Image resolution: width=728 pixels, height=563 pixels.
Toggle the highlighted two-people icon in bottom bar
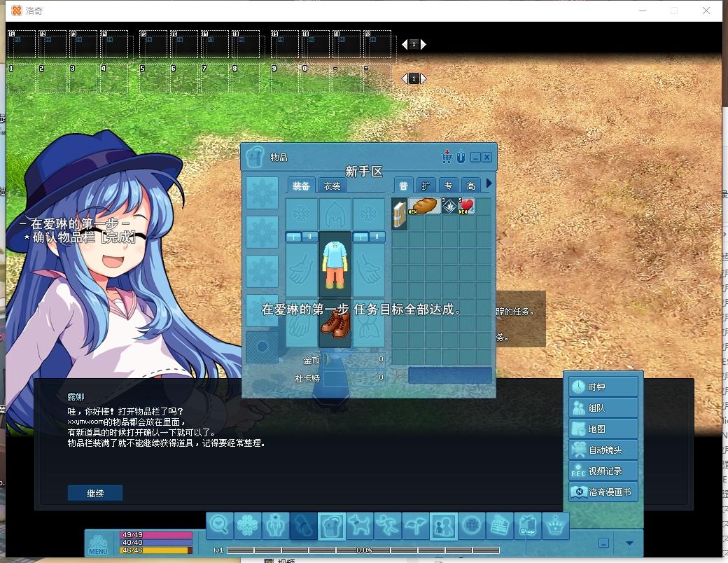tap(443, 526)
